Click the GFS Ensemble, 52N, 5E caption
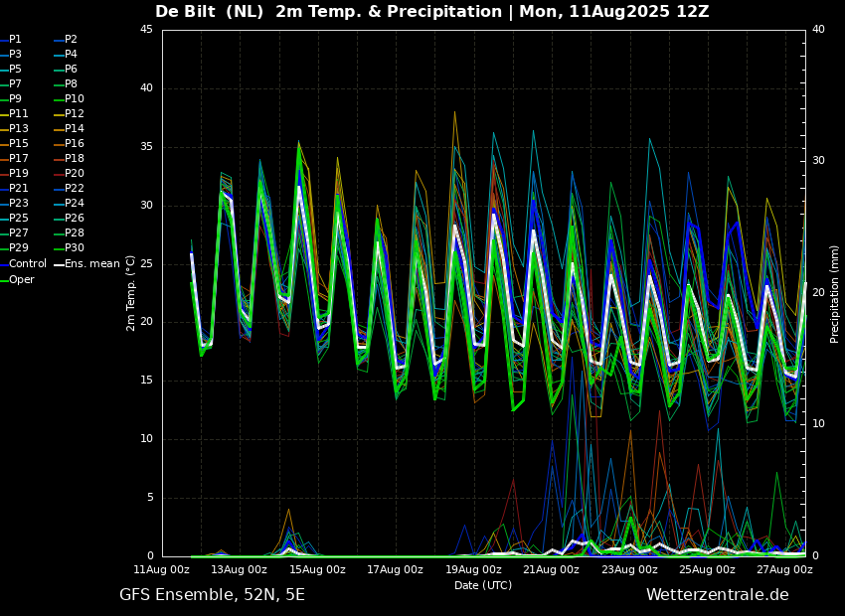Viewport: 845px width, 616px height. coord(212,595)
